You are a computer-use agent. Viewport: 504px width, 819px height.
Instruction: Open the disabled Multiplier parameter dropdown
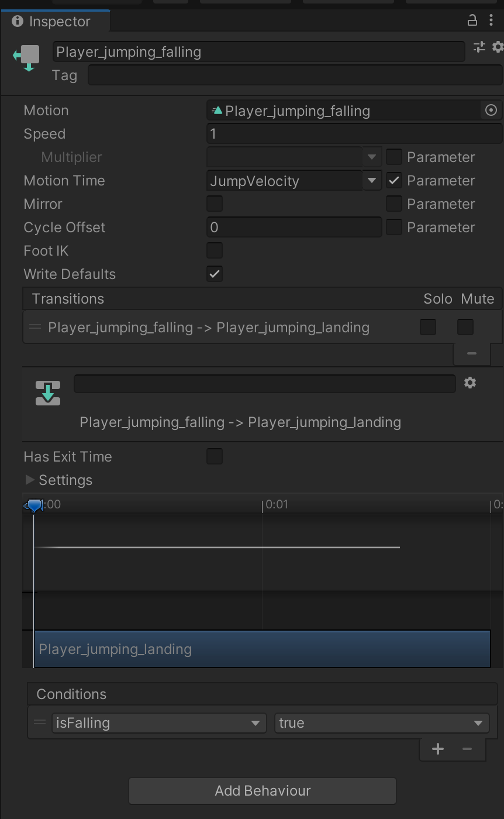294,157
